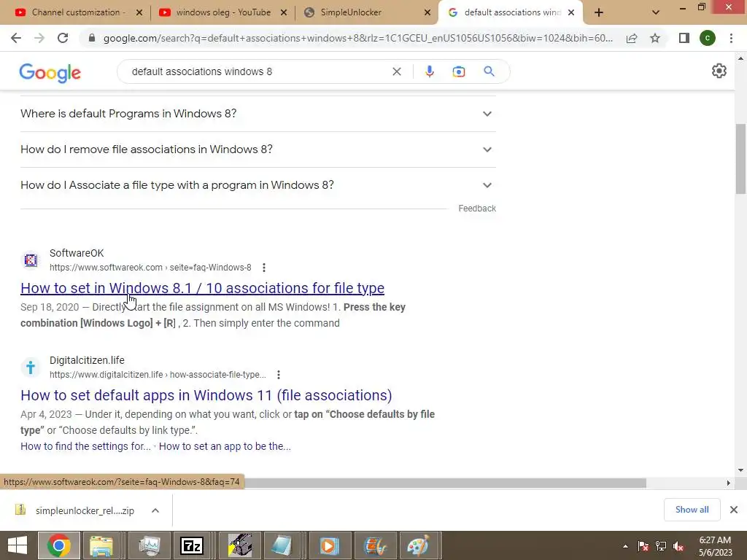The width and height of the screenshot is (747, 560).
Task: Open Windows Start button
Action: [18, 545]
